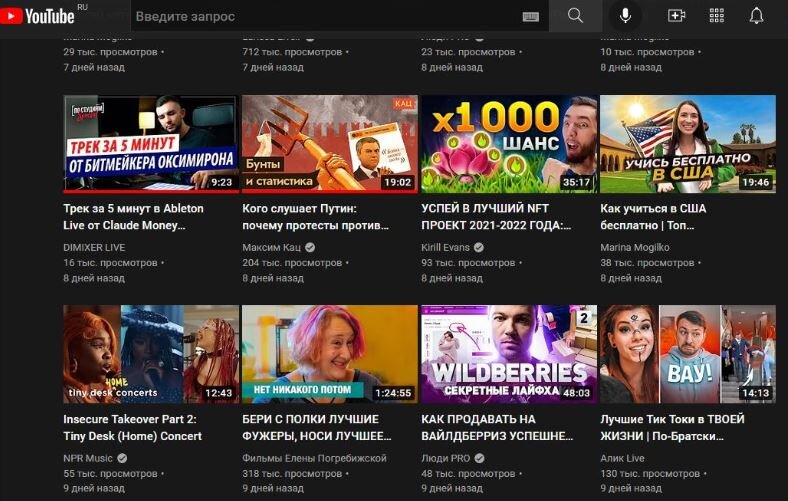Screen dimensions: 788x501
Task: Open title 'Лучшие Тик Токи в ТВОЕЙ ЖИЗНИ'
Action: coord(672,427)
